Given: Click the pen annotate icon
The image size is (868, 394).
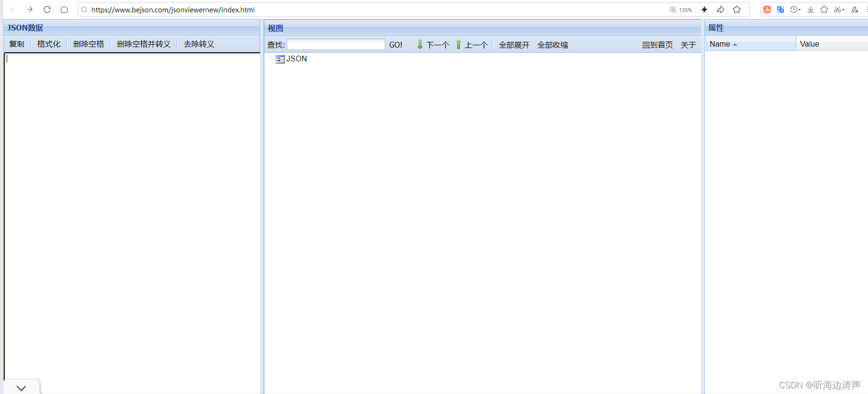Looking at the screenshot, I should click(855, 10).
